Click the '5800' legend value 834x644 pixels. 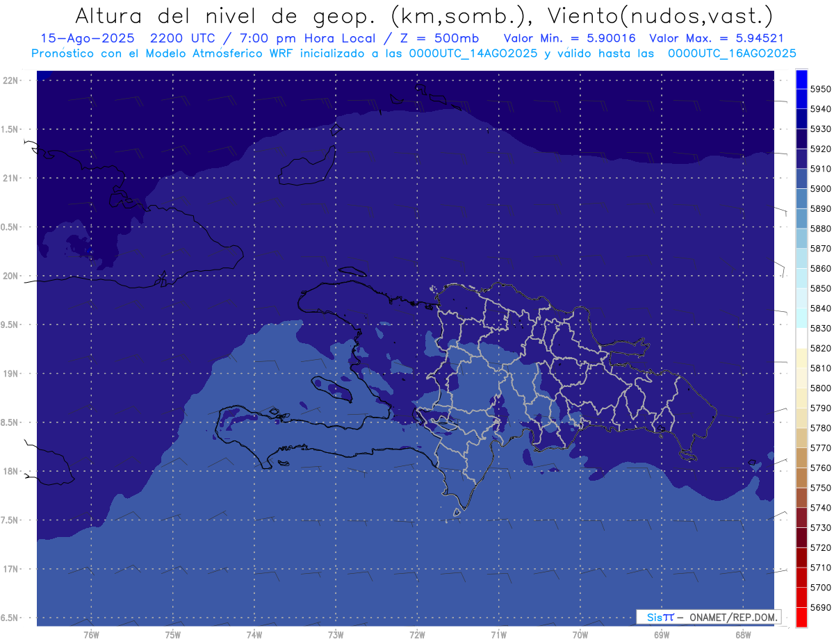click(x=820, y=388)
